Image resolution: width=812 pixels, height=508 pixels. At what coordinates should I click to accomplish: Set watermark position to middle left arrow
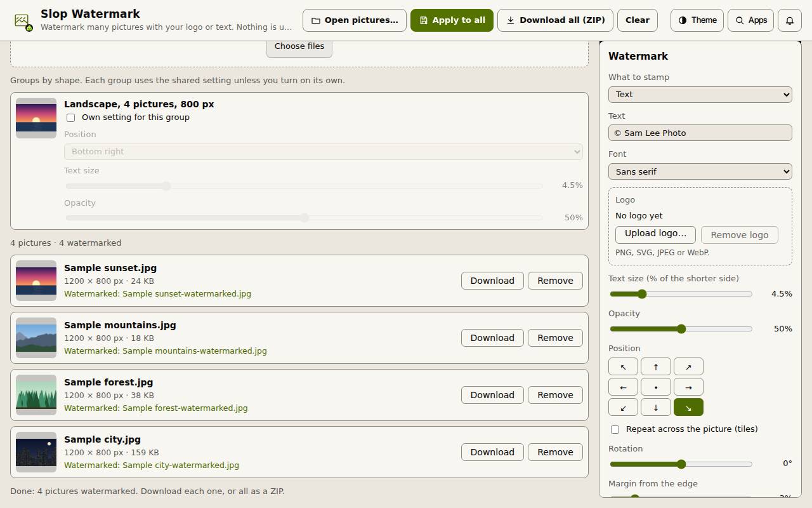(624, 387)
